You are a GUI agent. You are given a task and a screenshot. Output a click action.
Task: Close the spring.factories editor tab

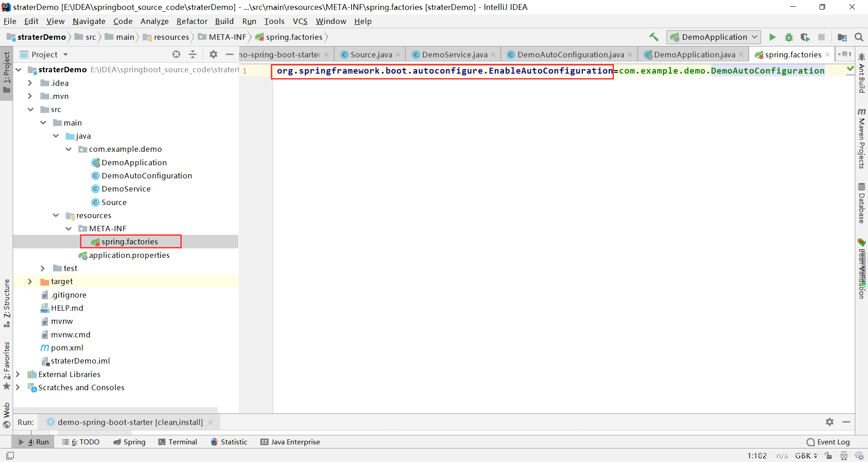coord(827,54)
